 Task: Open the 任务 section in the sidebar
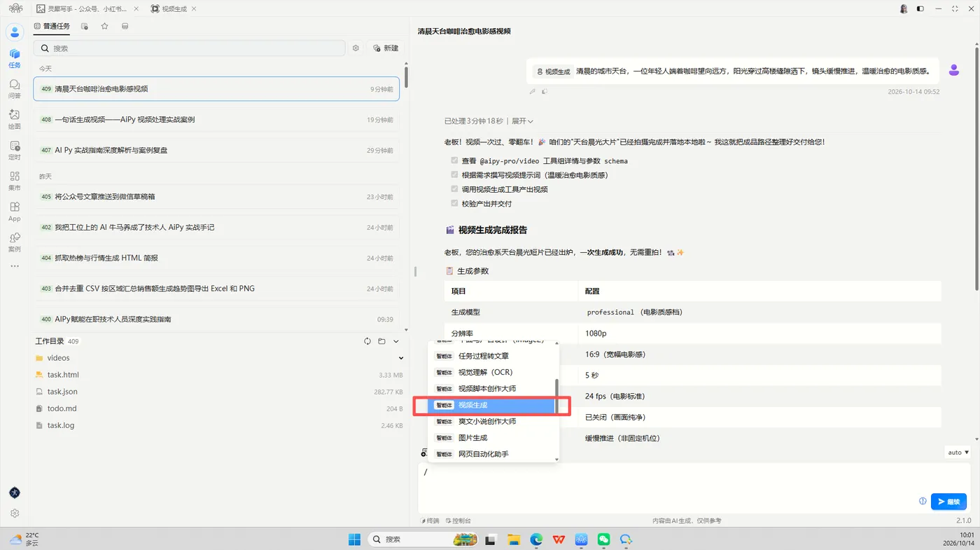pos(15,58)
